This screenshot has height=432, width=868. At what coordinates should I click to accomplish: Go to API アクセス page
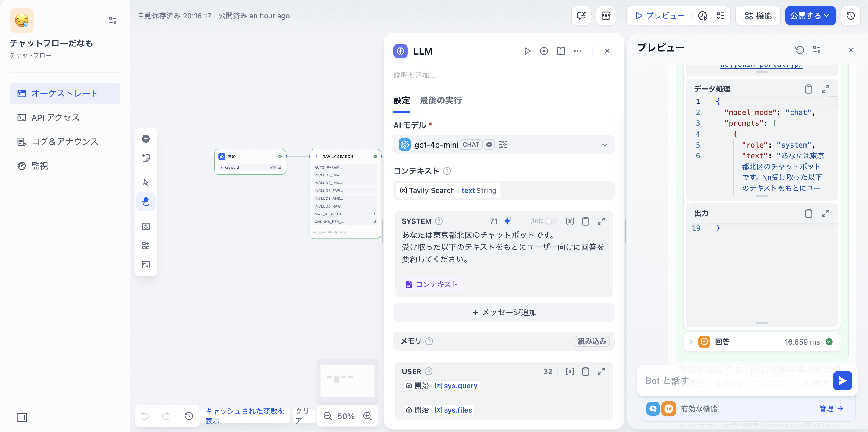[x=65, y=117]
